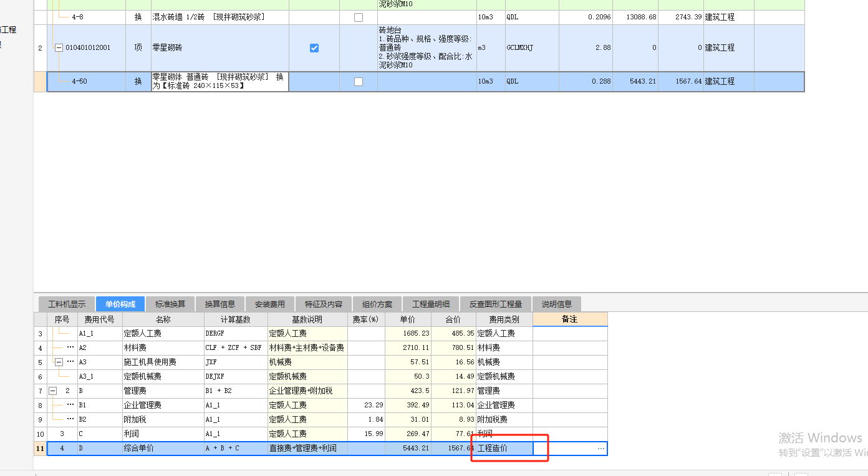Select the 附加税 name cell in row B2
868x476 pixels.
pos(163,420)
